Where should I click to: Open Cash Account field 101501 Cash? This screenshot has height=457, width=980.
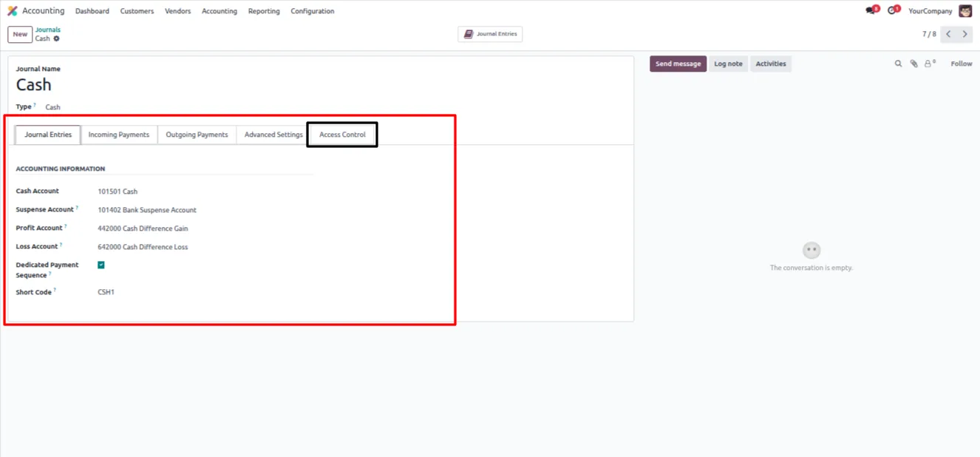(118, 192)
